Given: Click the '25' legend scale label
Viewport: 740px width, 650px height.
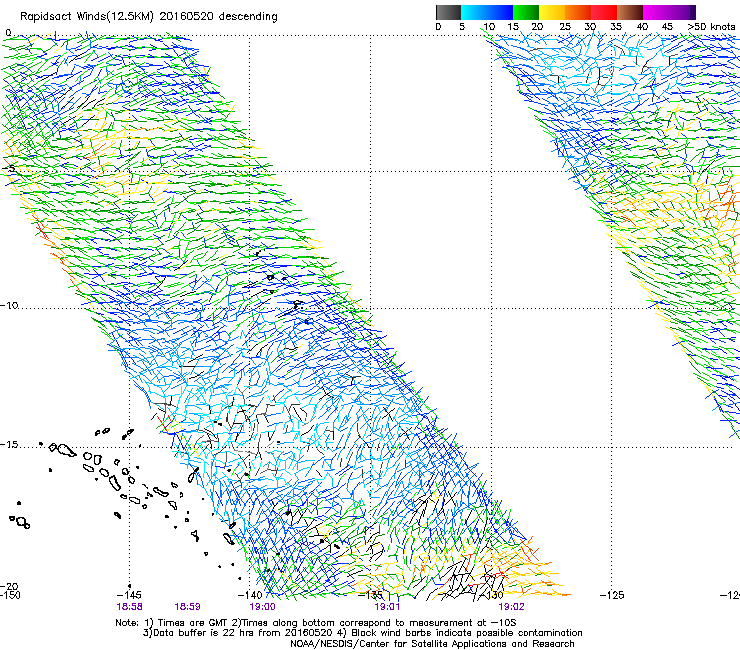Looking at the screenshot, I should pos(564,26).
